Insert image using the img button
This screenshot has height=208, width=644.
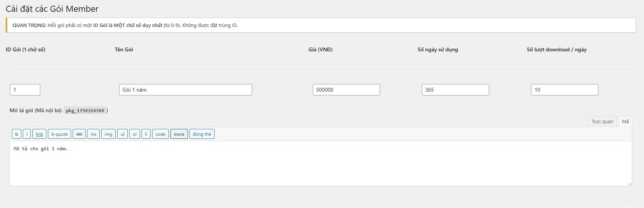tap(108, 134)
